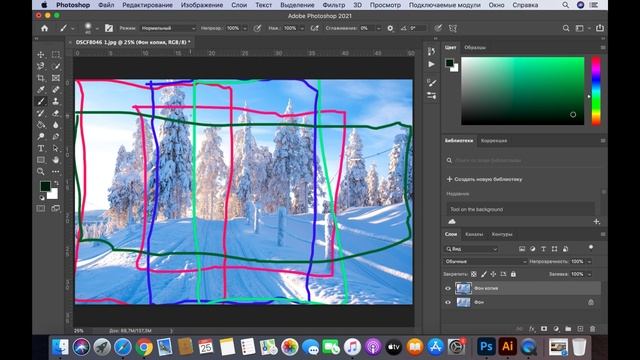
Task: Add layer mask from Layers panel footer
Action: (544, 329)
